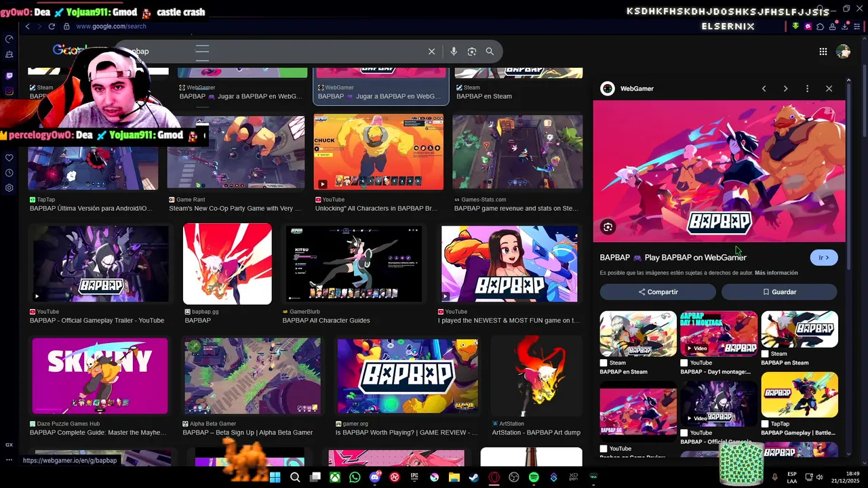Reload the page with the refresh icon

[x=52, y=26]
